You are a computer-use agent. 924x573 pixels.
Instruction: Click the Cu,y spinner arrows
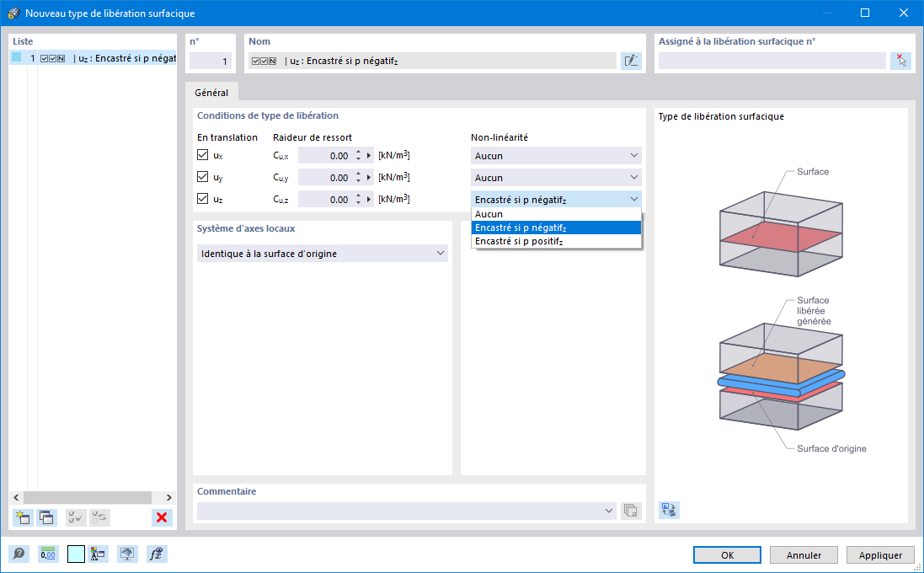click(358, 178)
